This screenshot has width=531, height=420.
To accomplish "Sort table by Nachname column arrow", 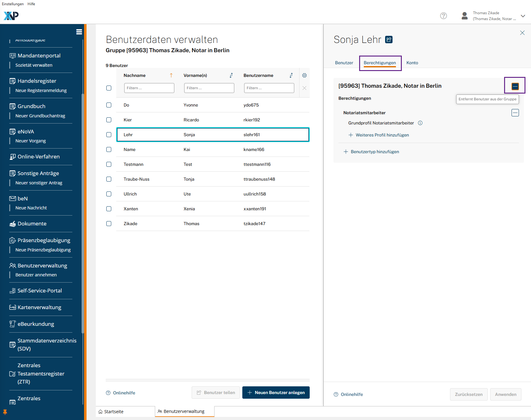I will click(x=171, y=75).
